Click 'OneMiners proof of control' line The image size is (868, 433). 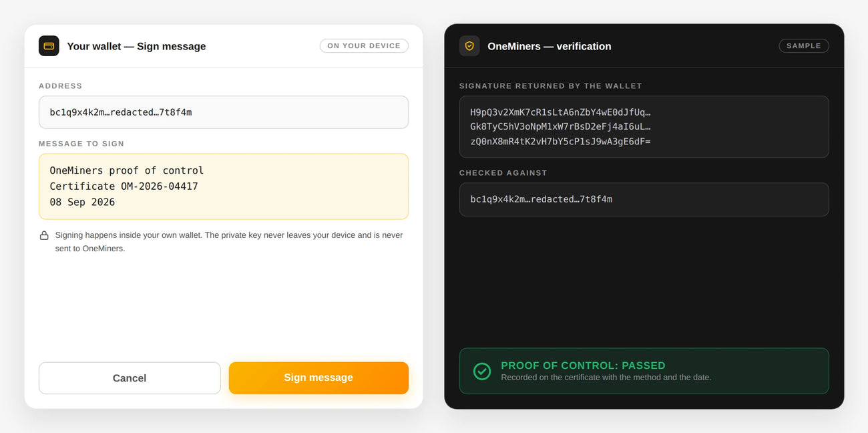tap(127, 170)
